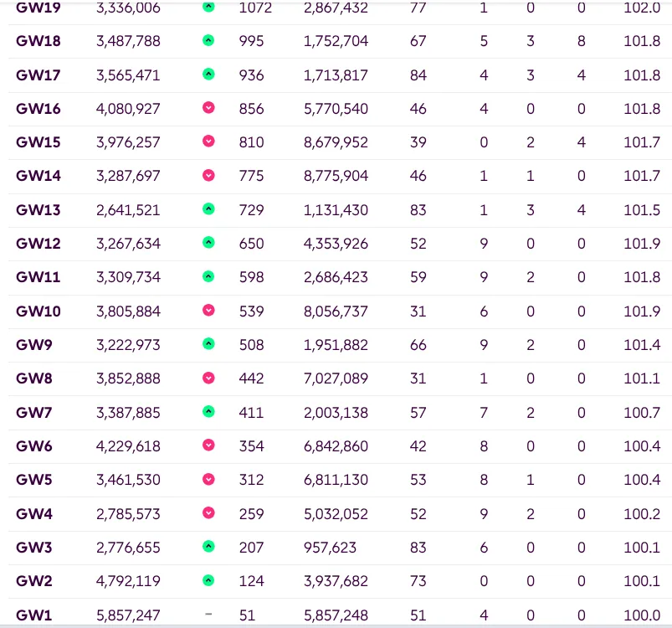This screenshot has width=672, height=628.
Task: Click the green up arrow in GW7 row
Action: coord(208,412)
